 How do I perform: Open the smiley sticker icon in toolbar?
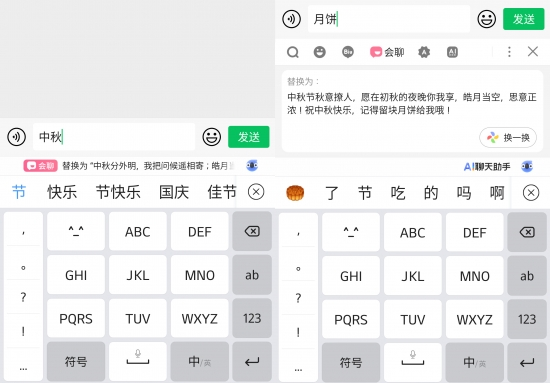coord(320,52)
